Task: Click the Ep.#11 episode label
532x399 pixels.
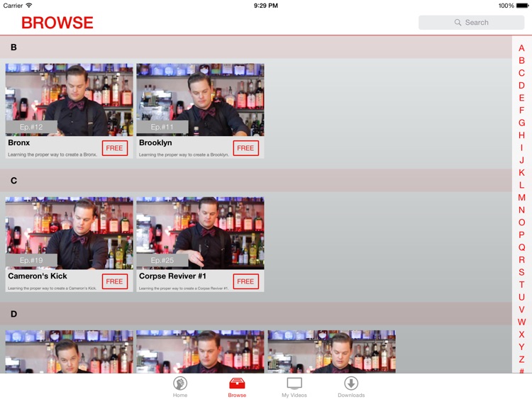Action: (162, 127)
